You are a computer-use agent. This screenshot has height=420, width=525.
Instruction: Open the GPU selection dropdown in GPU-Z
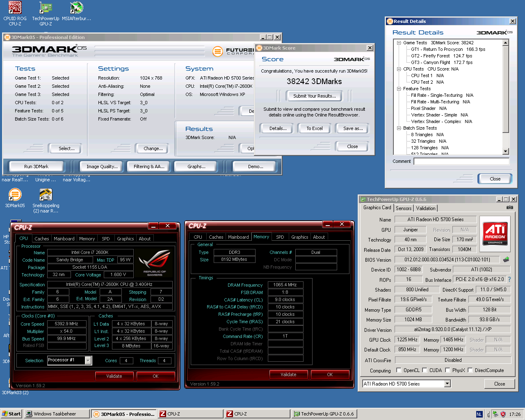[447, 384]
